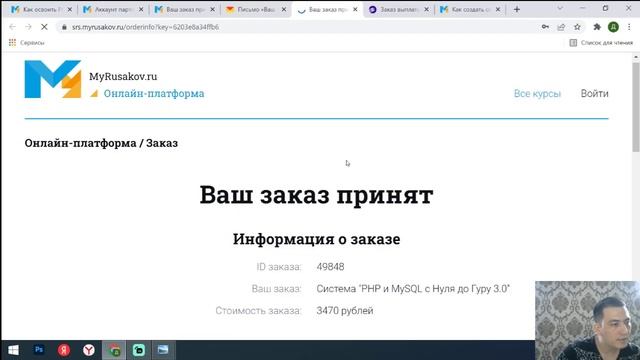Open the red Yandex taskbar icon

(64, 350)
